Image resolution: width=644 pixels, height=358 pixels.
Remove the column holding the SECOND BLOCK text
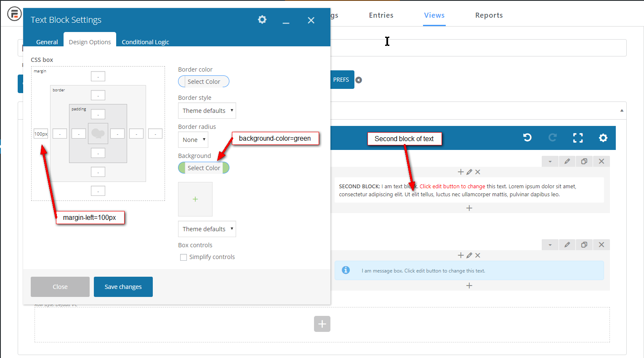[478, 172]
